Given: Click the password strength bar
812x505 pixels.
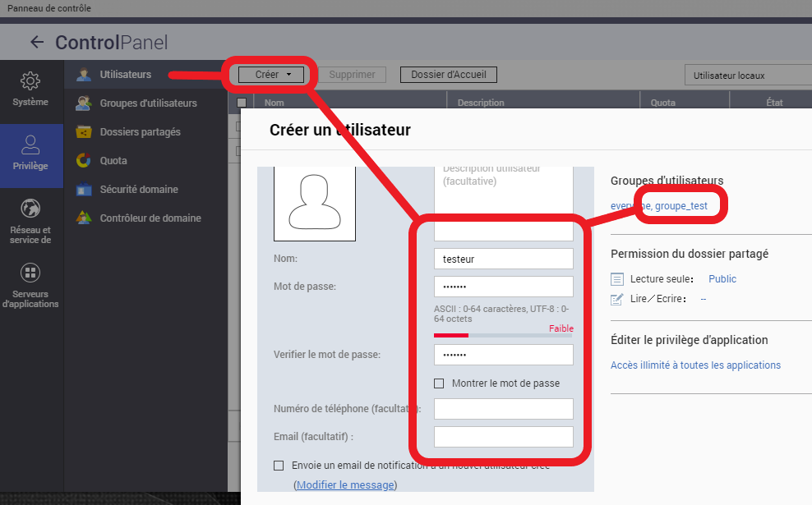Looking at the screenshot, I should click(x=503, y=335).
